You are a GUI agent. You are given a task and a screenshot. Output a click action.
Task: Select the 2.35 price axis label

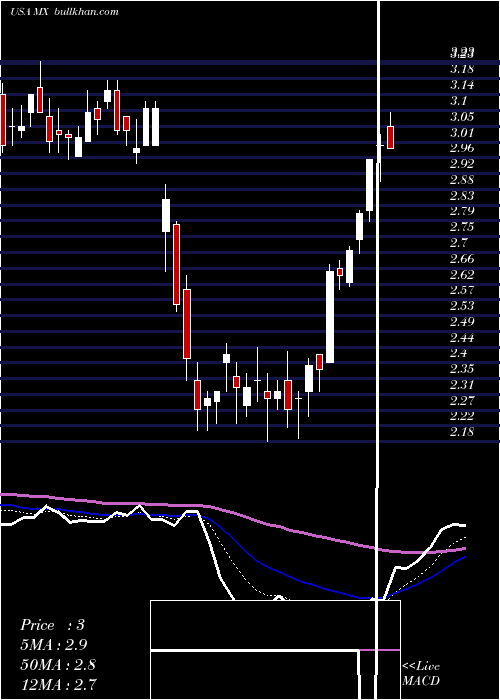pyautogui.click(x=462, y=369)
